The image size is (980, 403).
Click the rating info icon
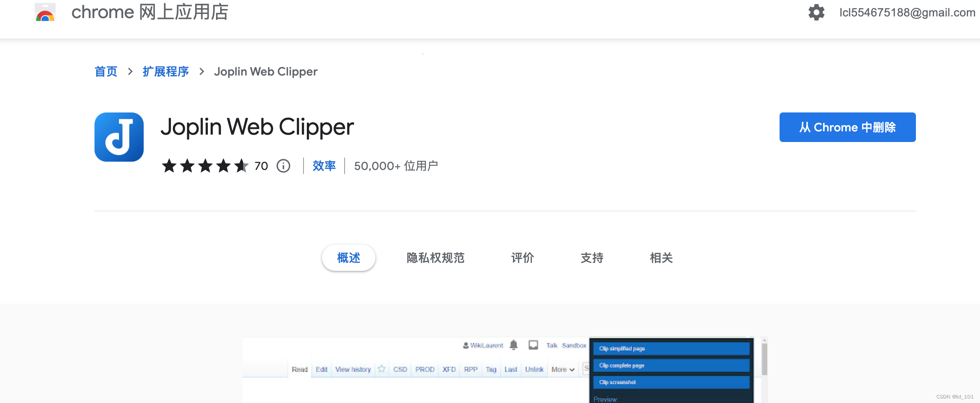(283, 166)
